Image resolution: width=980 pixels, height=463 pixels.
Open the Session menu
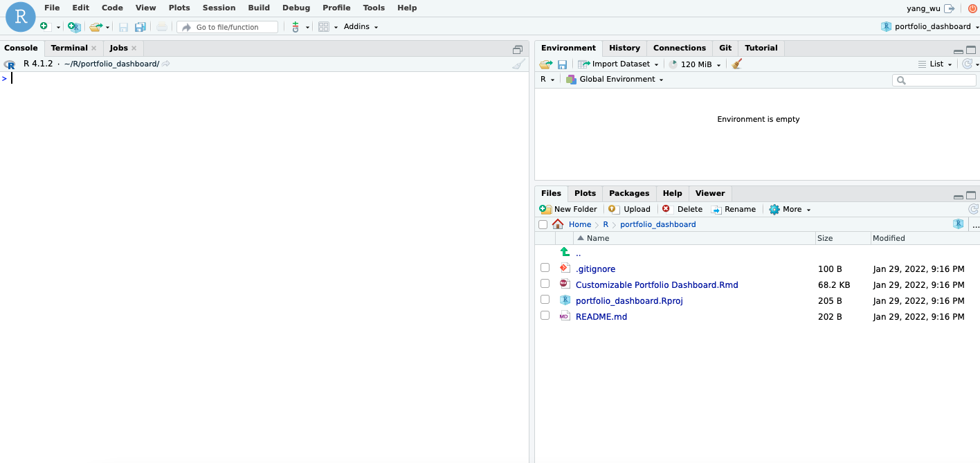click(x=219, y=8)
